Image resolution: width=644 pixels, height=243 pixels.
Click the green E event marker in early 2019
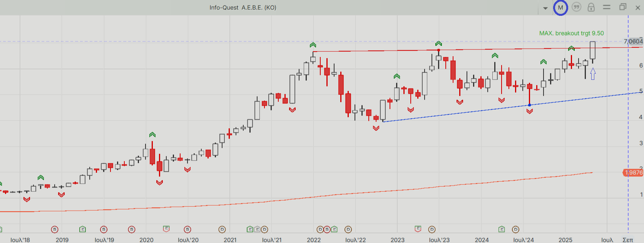click(83, 229)
